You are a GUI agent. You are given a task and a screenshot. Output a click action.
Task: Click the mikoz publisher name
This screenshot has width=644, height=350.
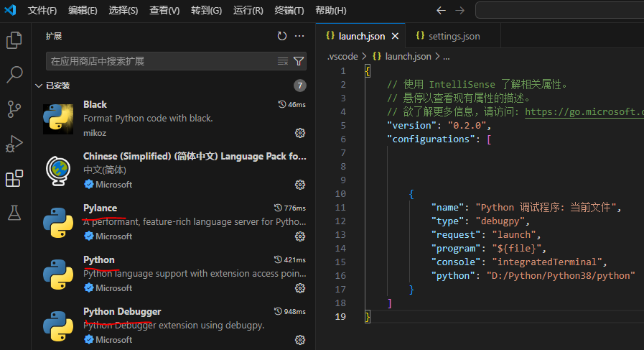pyautogui.click(x=95, y=133)
